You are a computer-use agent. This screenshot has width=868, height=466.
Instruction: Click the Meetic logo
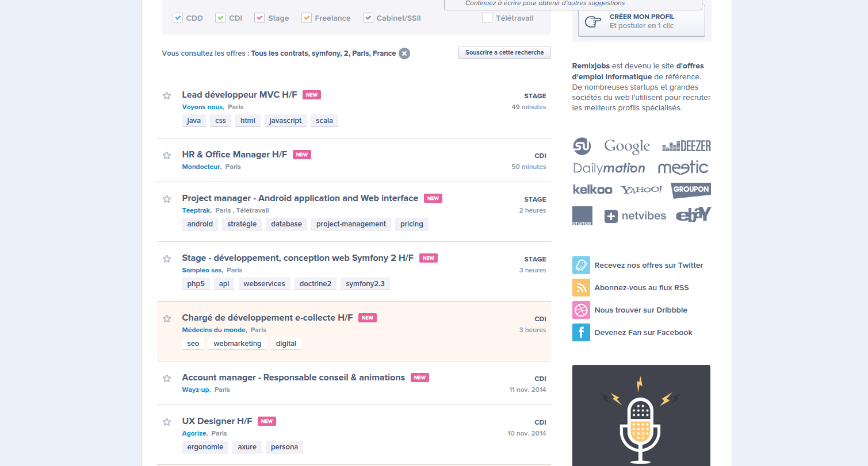tap(683, 167)
